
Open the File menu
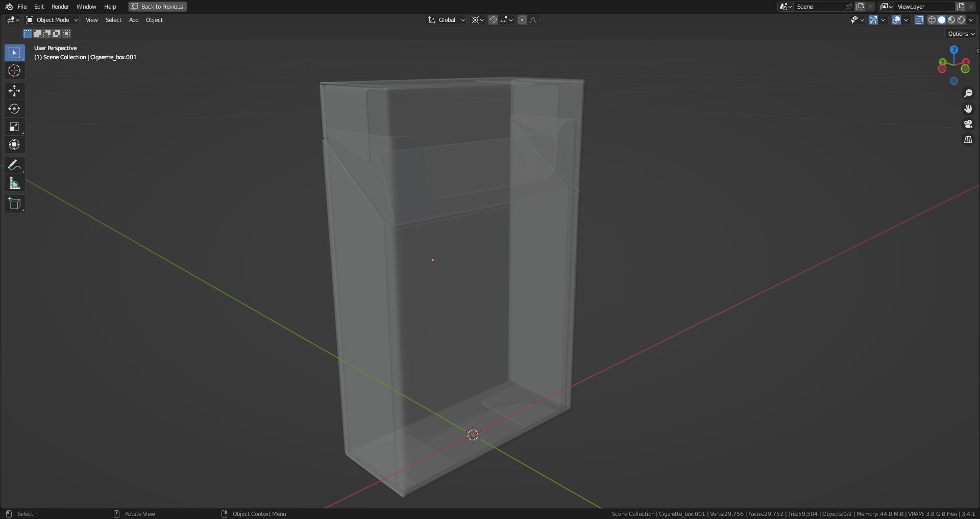[x=22, y=7]
